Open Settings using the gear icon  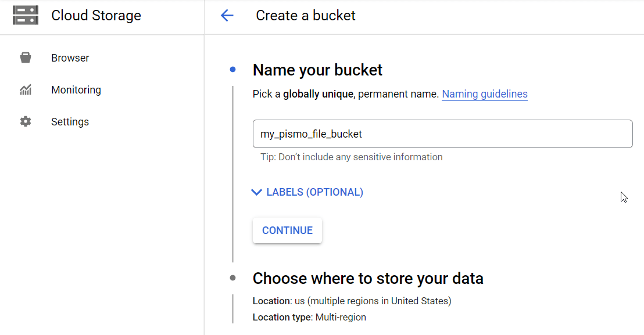tap(26, 121)
